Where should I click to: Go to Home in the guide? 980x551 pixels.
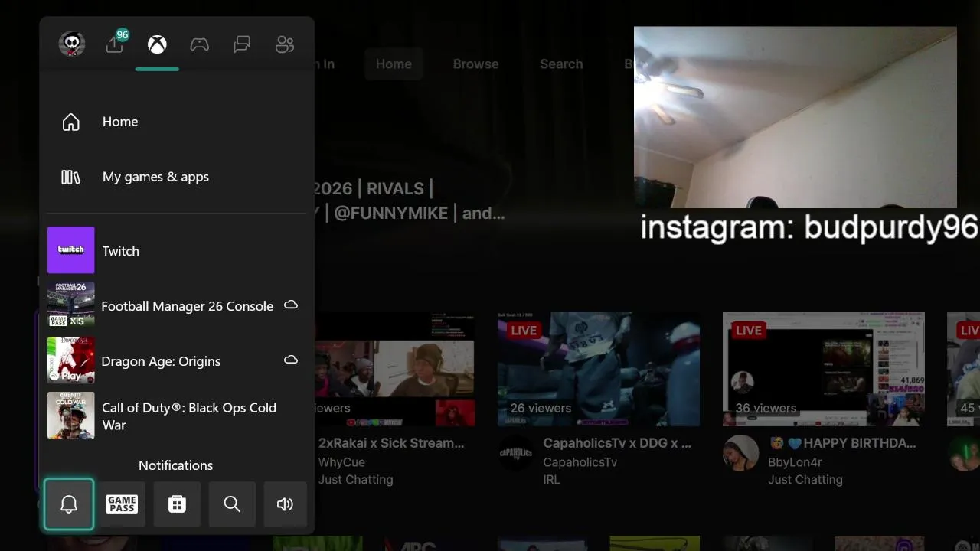tap(177, 122)
